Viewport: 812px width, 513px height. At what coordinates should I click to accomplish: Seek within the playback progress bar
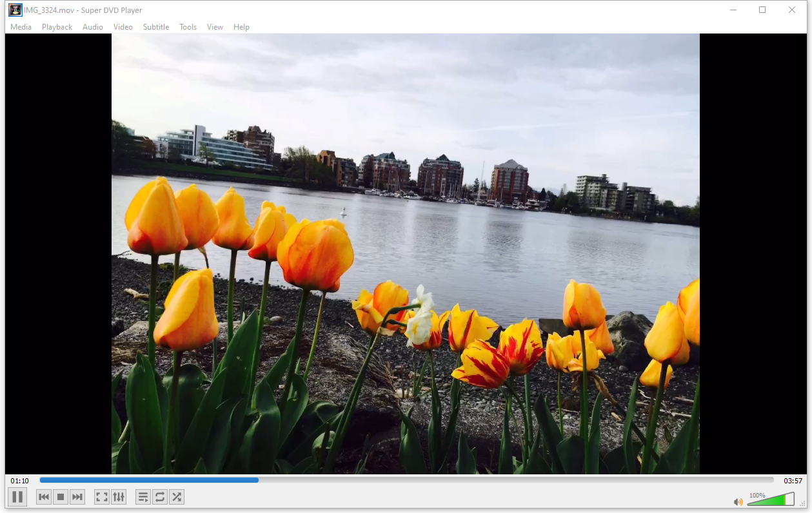pyautogui.click(x=406, y=480)
